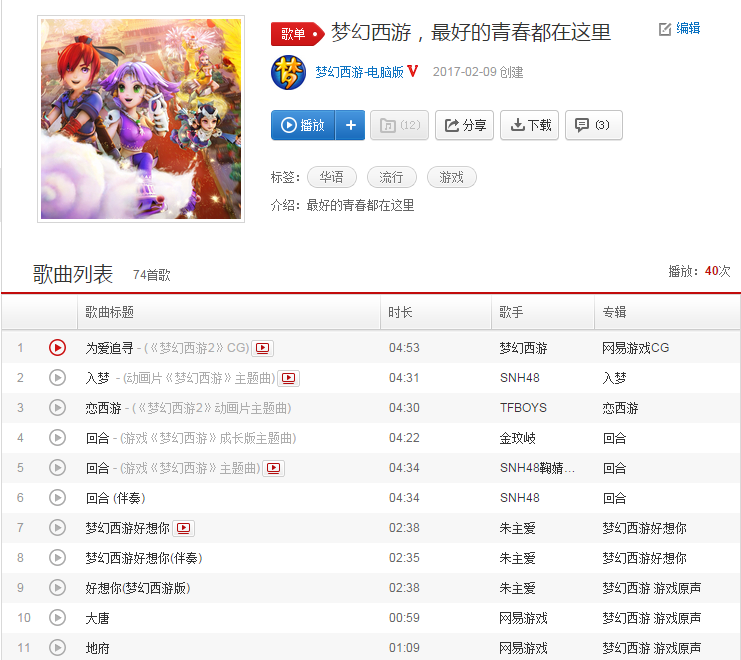
Task: Open artist 朱主爱 in row 7
Action: (x=517, y=528)
